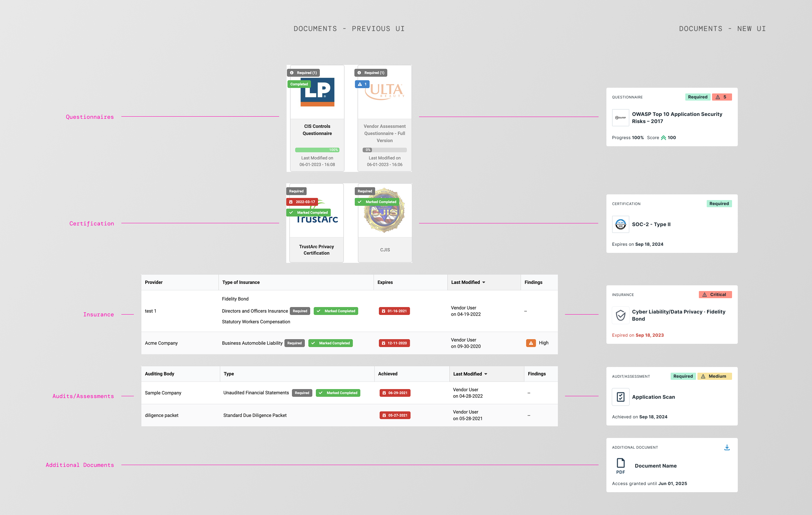Open OWASP Top 10 Application Security Risks title
This screenshot has height=515, width=812.
point(677,118)
